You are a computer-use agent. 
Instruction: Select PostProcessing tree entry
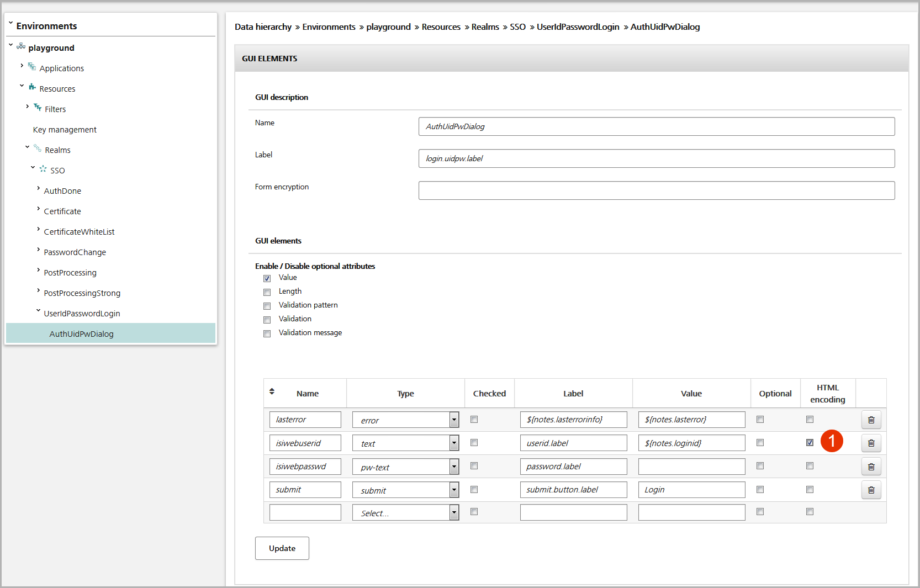70,273
